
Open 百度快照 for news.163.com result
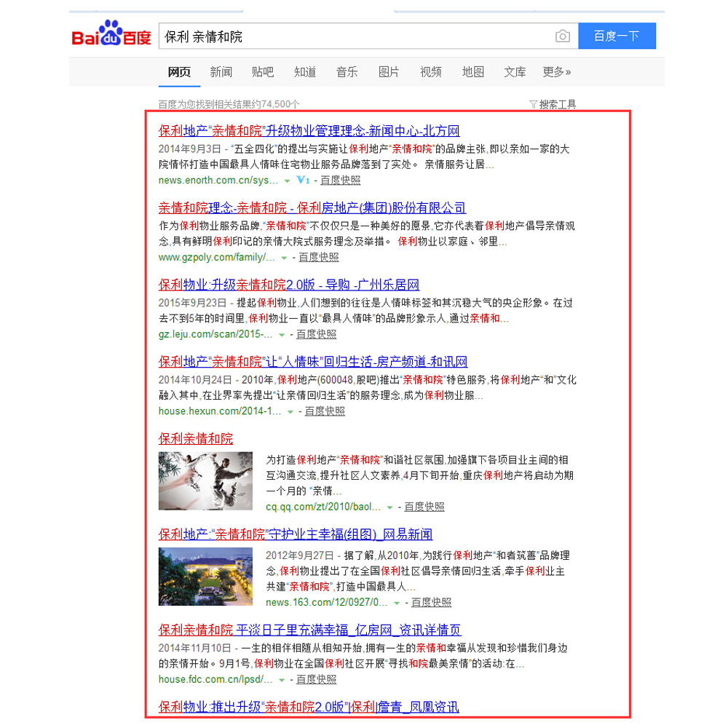click(x=431, y=603)
